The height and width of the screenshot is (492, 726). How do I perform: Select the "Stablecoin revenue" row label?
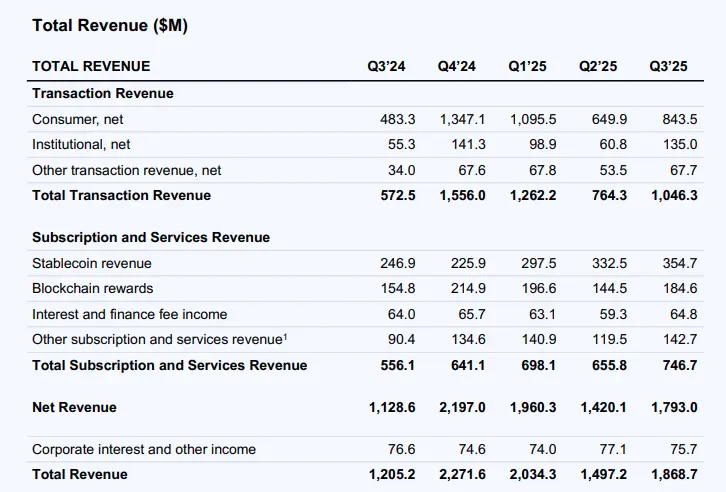[x=92, y=264]
